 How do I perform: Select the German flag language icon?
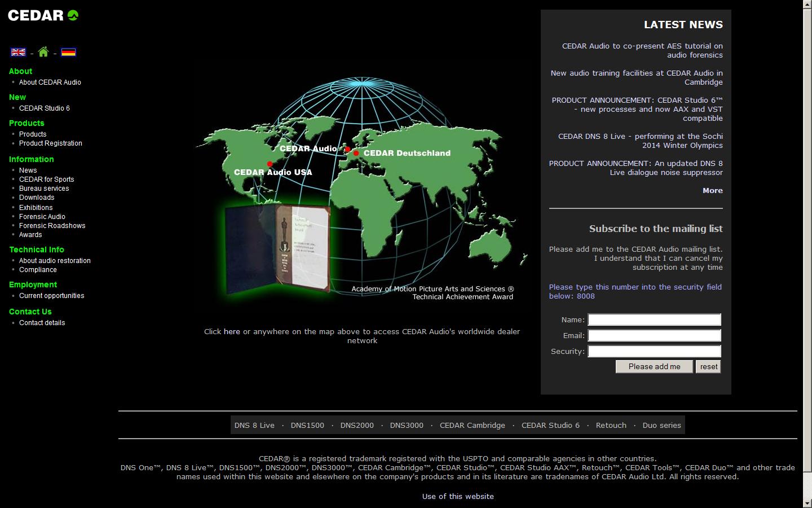[x=68, y=52]
